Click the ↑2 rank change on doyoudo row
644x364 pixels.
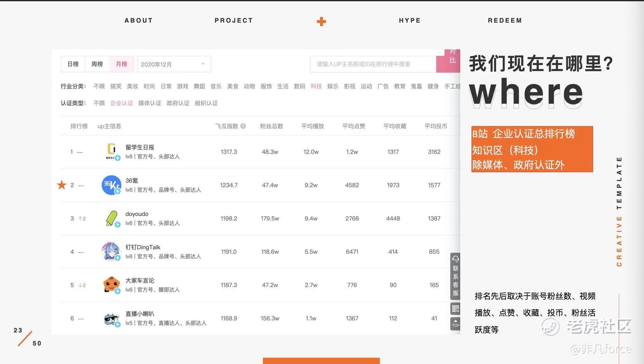point(82,218)
